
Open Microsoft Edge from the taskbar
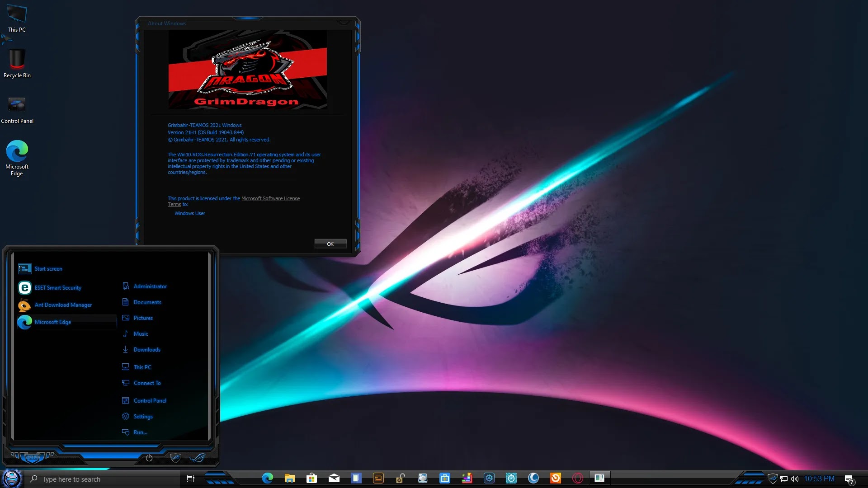[x=268, y=478]
